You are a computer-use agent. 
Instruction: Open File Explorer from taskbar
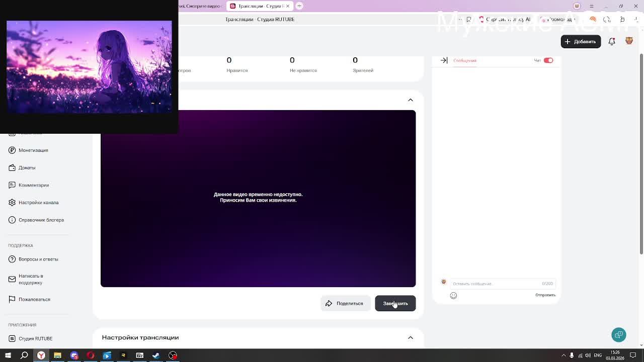[57, 355]
